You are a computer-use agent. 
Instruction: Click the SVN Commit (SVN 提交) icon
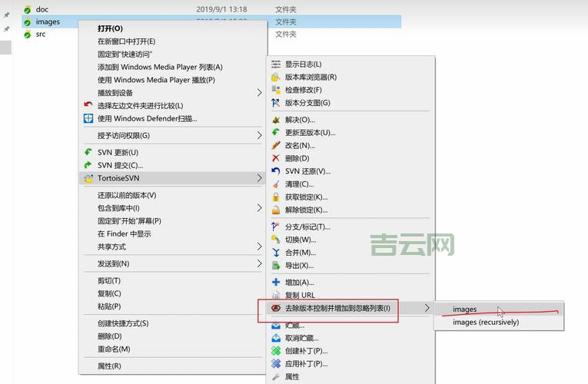pyautogui.click(x=88, y=165)
